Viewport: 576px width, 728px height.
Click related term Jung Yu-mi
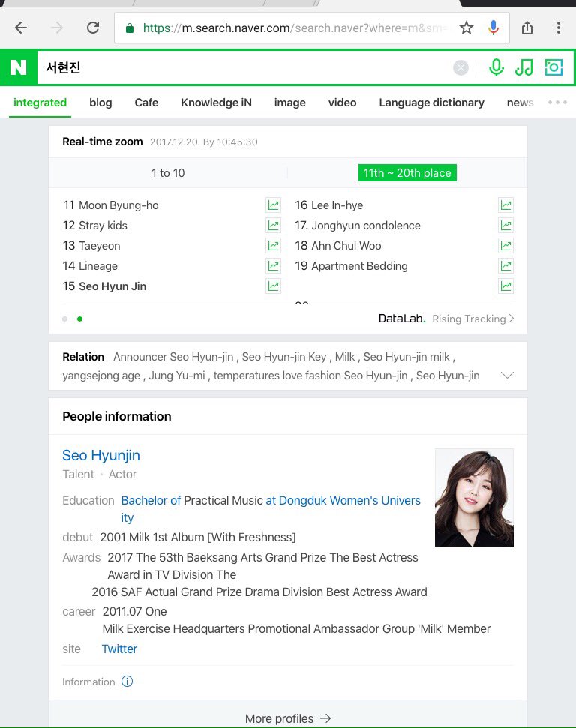(x=177, y=375)
